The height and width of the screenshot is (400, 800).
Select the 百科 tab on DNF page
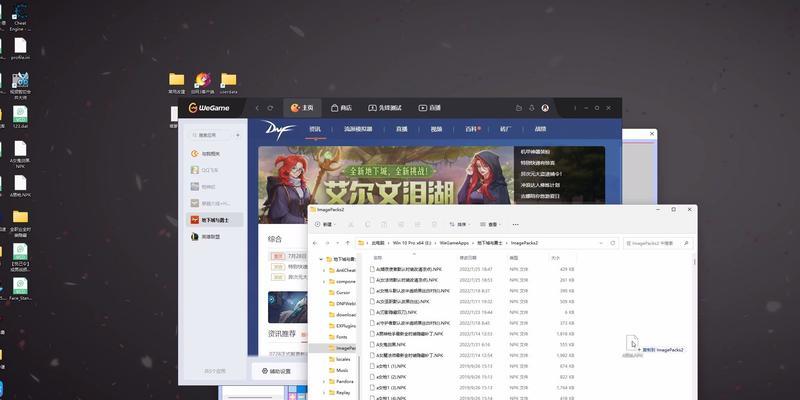coord(471,129)
